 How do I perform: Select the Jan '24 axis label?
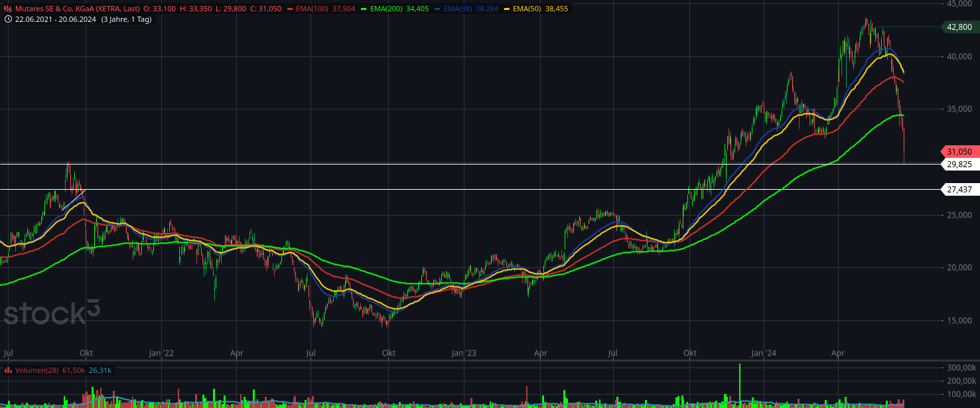(x=764, y=354)
